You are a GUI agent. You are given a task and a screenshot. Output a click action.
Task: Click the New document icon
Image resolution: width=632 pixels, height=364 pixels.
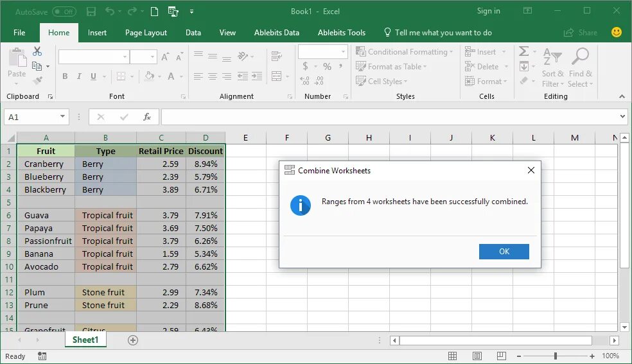click(154, 12)
